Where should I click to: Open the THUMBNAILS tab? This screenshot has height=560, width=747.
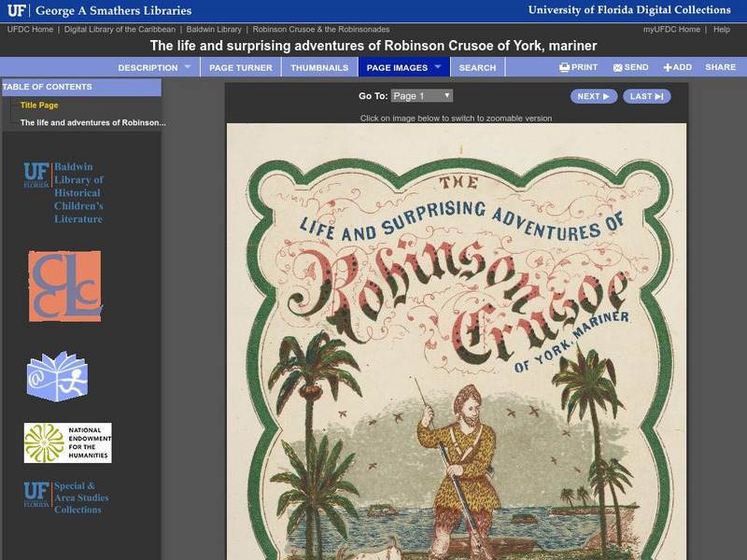(319, 67)
